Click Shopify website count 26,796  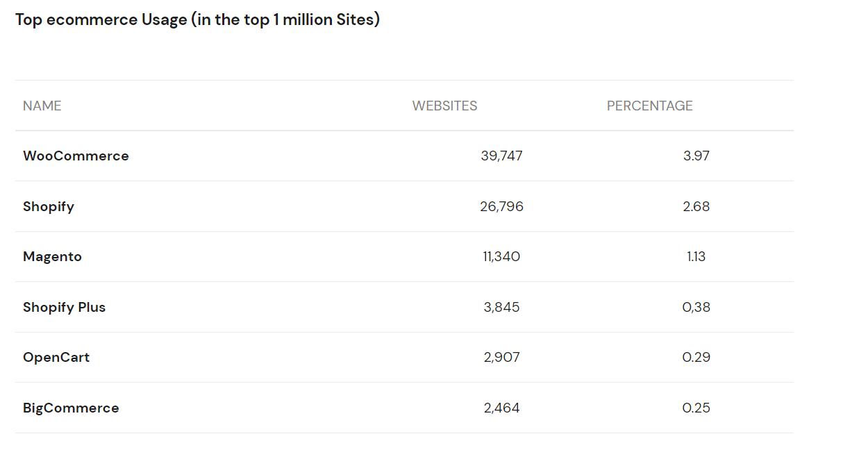(501, 206)
